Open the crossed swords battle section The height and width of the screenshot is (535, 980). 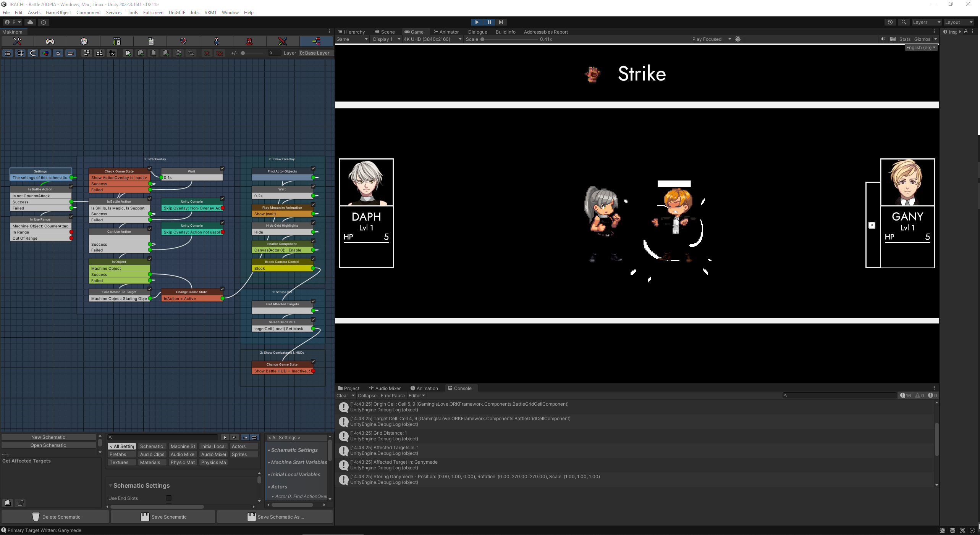click(283, 41)
